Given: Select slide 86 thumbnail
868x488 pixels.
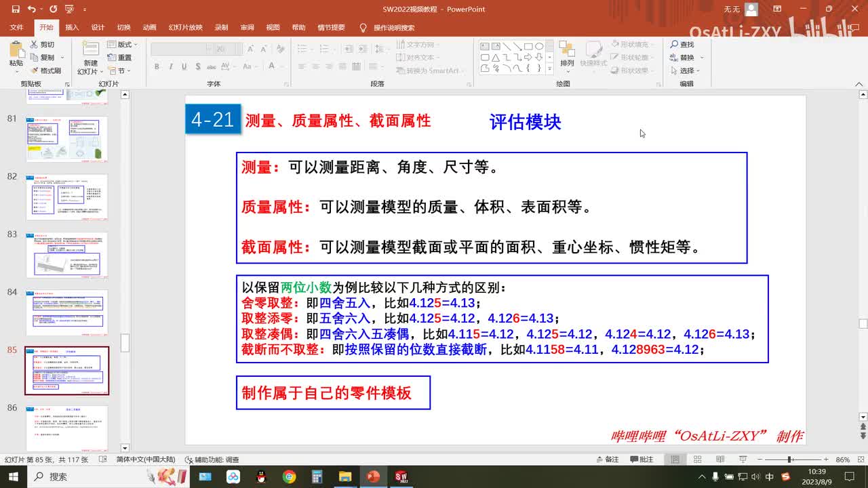Looking at the screenshot, I should [x=67, y=428].
